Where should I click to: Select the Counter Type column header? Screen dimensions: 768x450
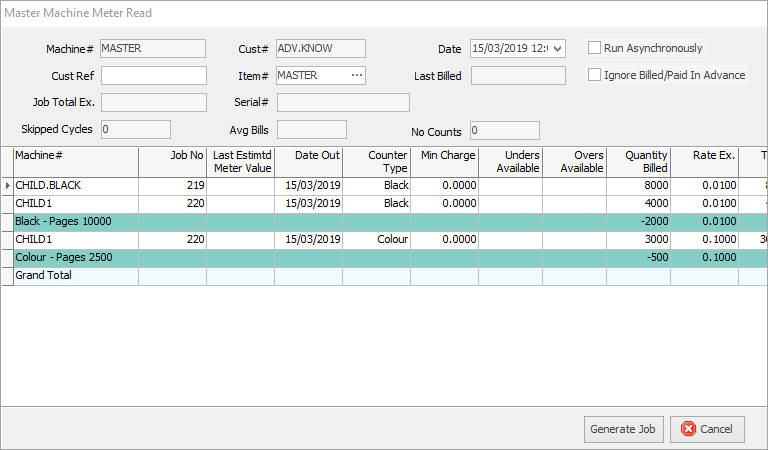(377, 161)
